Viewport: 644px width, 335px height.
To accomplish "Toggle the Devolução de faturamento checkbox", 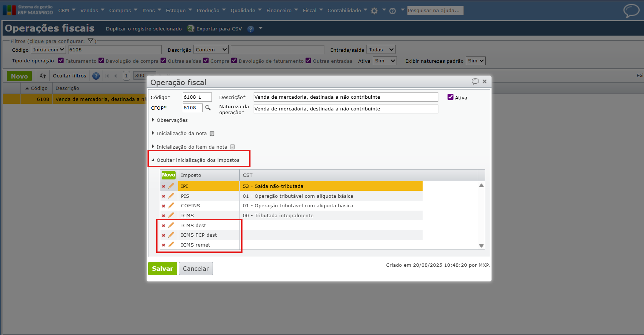I will click(x=234, y=61).
